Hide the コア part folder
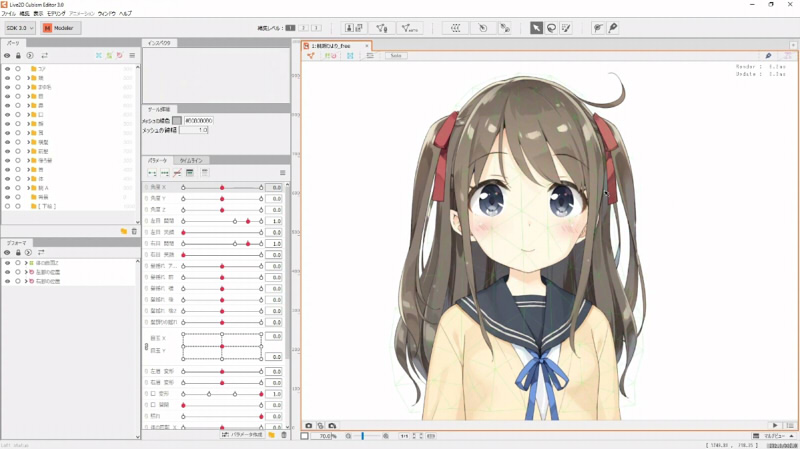 click(x=7, y=68)
